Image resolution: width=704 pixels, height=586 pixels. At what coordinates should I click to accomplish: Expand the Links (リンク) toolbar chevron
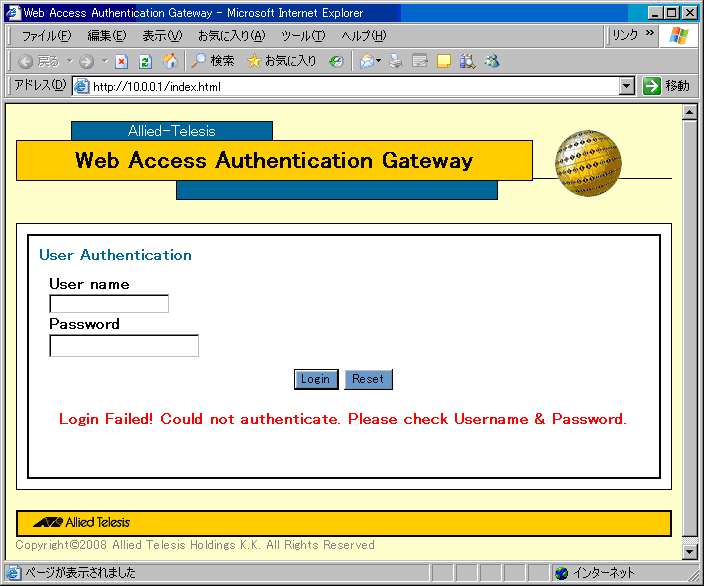(650, 33)
